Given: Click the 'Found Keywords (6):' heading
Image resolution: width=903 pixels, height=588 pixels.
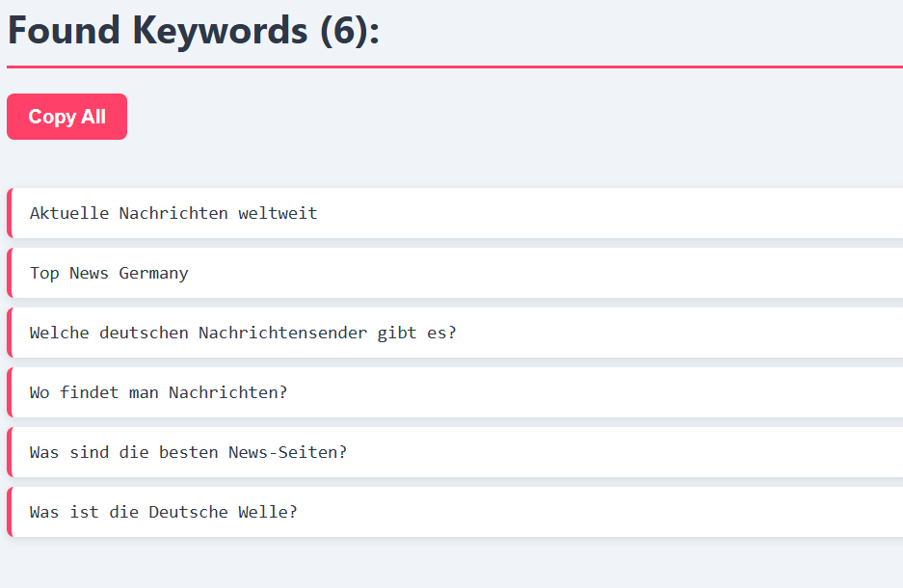Looking at the screenshot, I should (194, 31).
